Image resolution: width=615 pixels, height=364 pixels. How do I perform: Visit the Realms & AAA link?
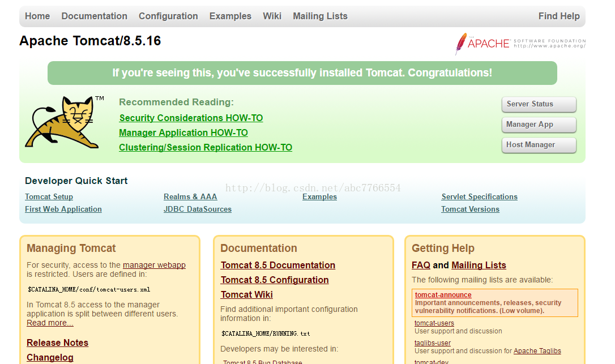tap(190, 197)
